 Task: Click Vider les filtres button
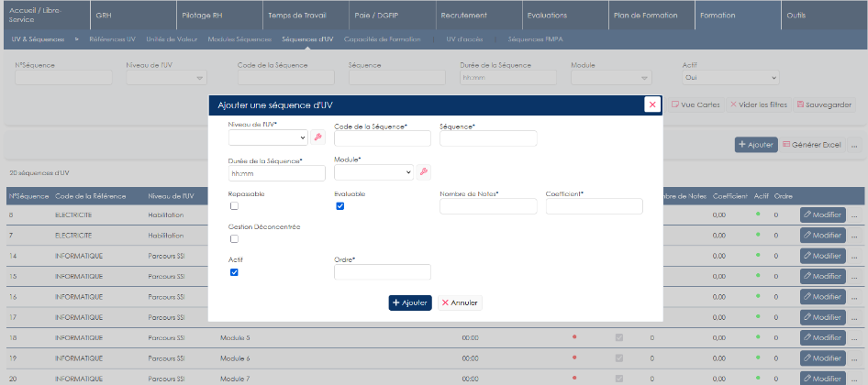[759, 104]
